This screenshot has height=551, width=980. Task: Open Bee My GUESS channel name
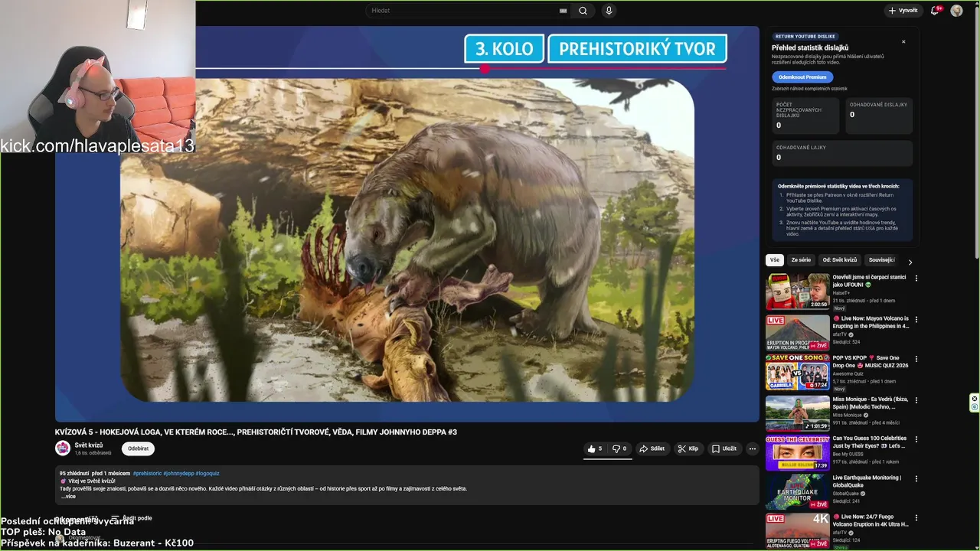[848, 454]
